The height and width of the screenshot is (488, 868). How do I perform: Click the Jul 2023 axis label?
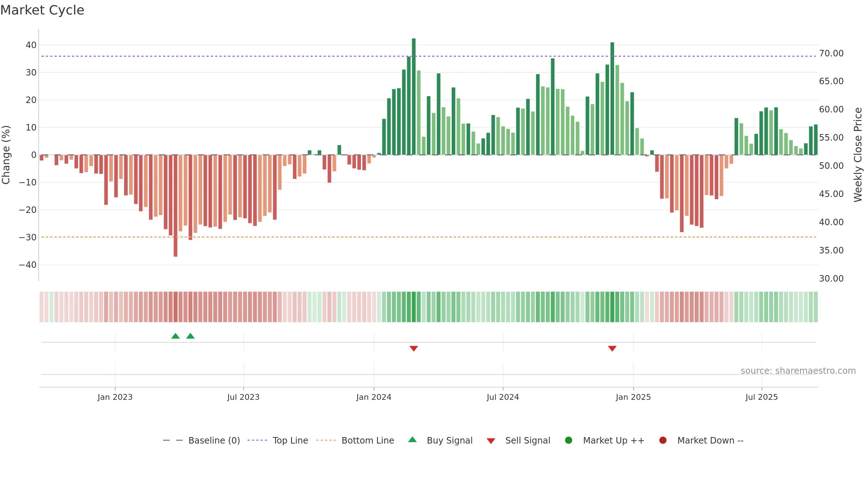point(243,397)
